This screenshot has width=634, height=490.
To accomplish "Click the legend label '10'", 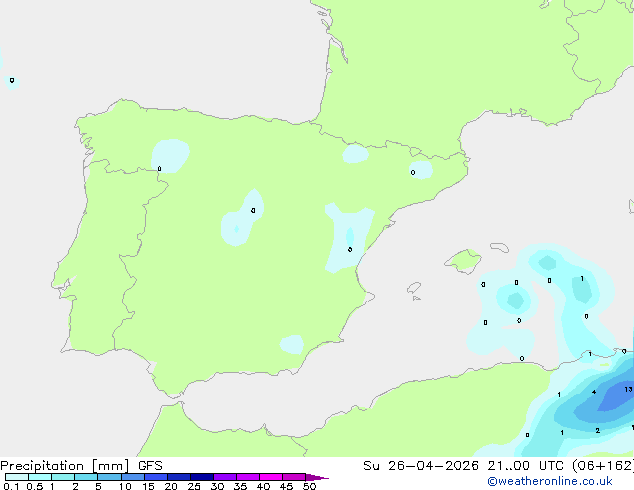I will (x=125, y=486).
